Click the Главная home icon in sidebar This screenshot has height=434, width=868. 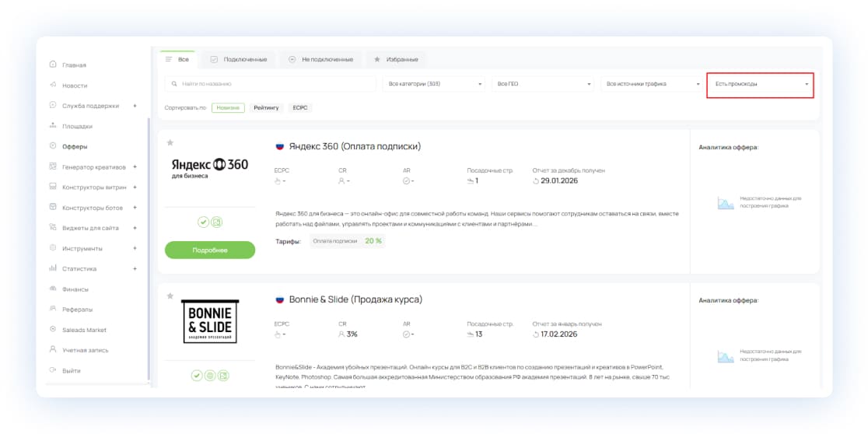click(53, 65)
